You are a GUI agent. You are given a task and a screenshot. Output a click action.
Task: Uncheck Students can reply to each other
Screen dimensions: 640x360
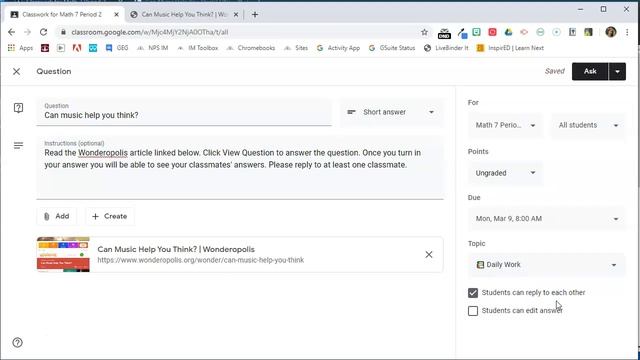(x=473, y=293)
